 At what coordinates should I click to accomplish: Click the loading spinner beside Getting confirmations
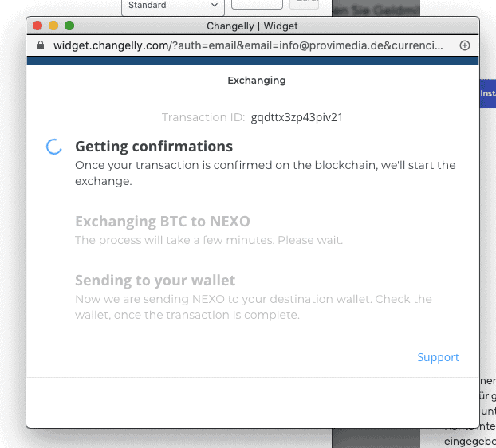click(x=54, y=147)
